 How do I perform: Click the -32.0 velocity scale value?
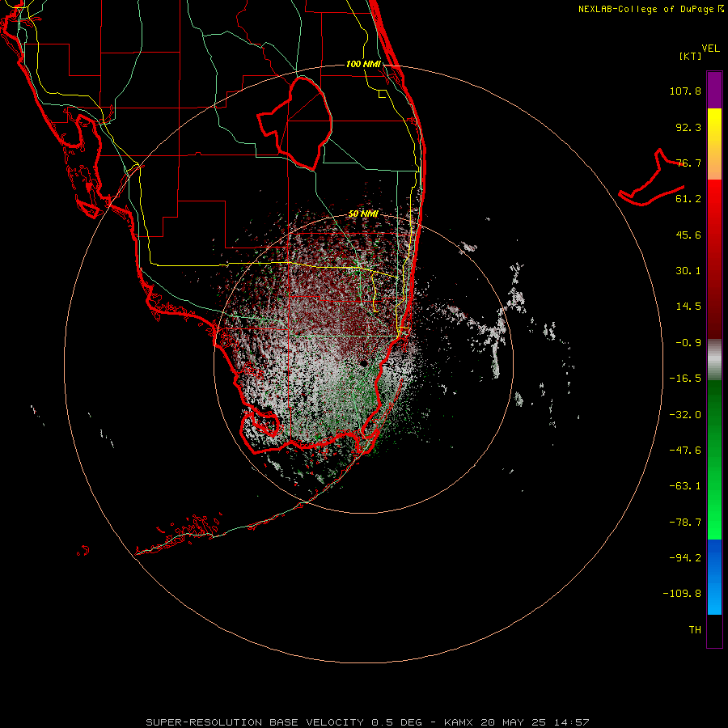click(x=685, y=415)
